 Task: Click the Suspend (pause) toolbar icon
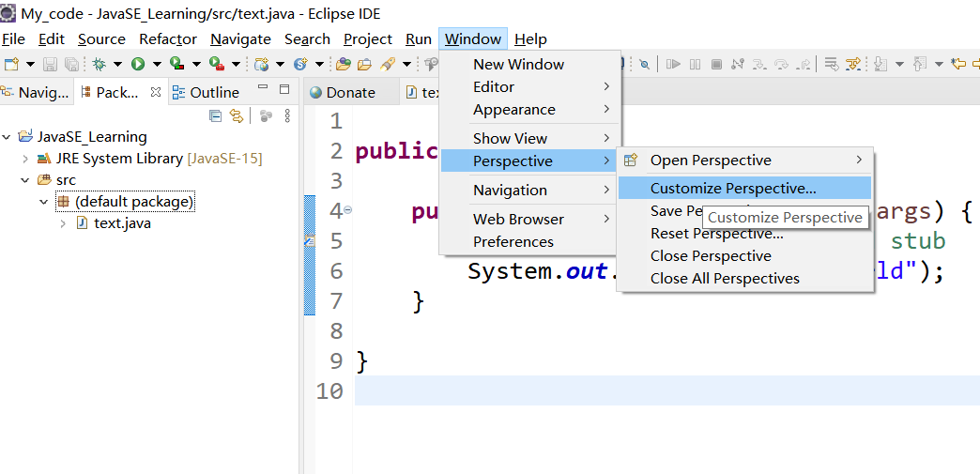tap(695, 64)
